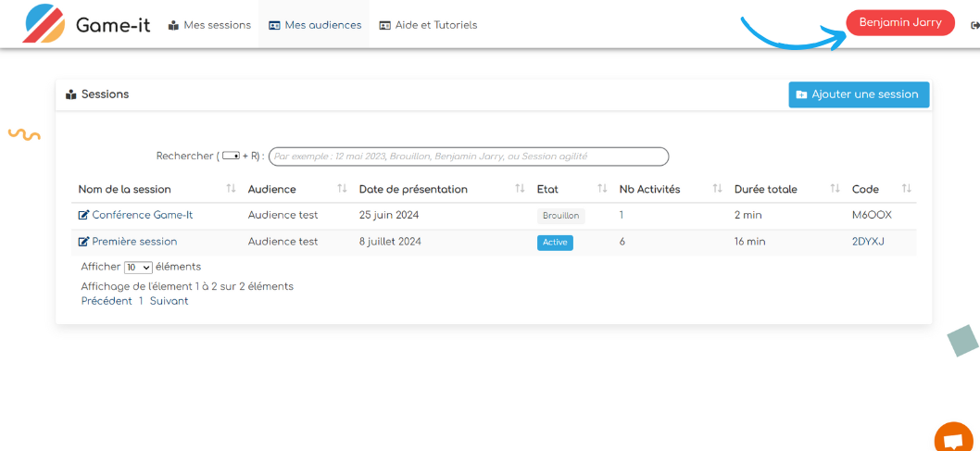980x451 pixels.
Task: Sort by Code column arrows
Action: coord(906,189)
